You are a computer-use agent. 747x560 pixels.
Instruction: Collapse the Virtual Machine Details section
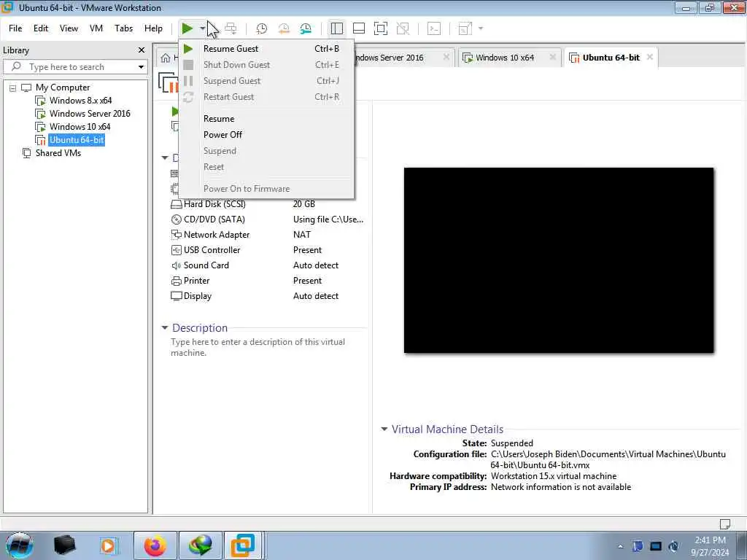click(384, 429)
